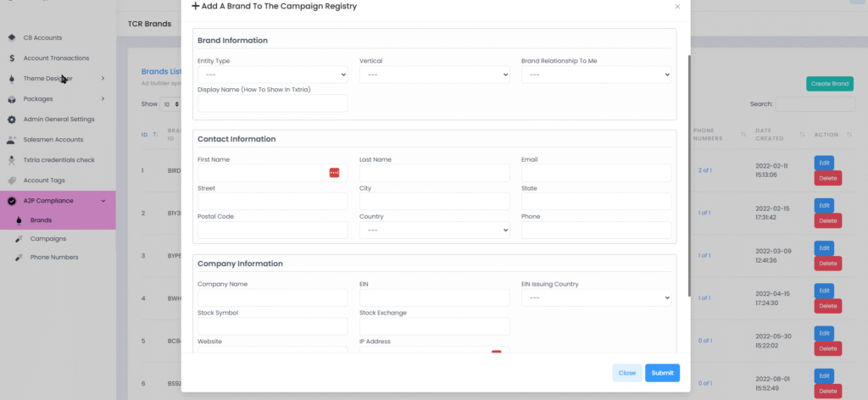Collapse the A2P Compliance menu chevron
Viewport: 868px width, 400px height.
[103, 201]
